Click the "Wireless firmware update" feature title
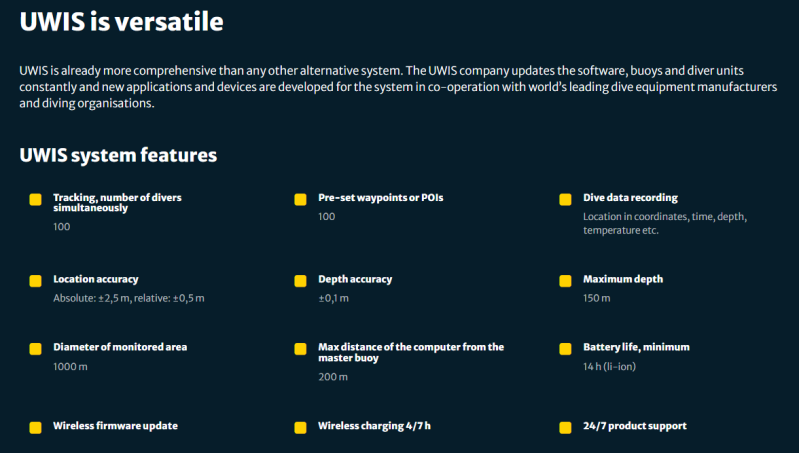This screenshot has height=453, width=799. click(115, 426)
